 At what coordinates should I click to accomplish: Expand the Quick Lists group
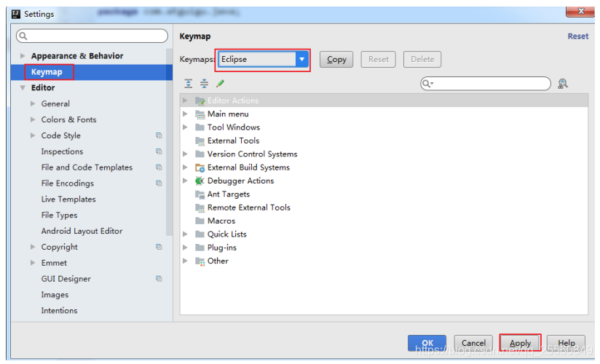click(x=185, y=234)
